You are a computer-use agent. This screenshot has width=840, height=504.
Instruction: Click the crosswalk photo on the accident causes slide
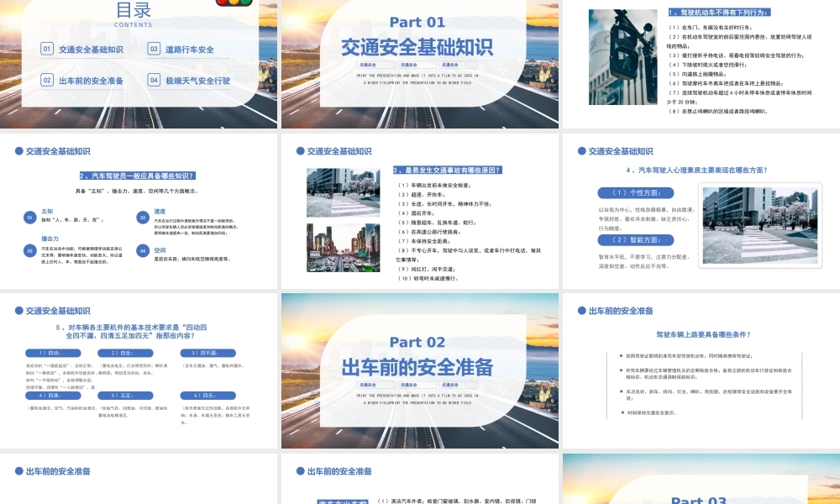tap(344, 193)
